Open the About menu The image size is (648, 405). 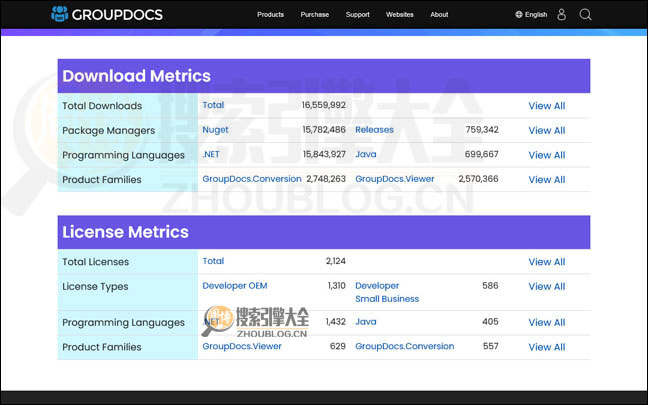(x=439, y=14)
